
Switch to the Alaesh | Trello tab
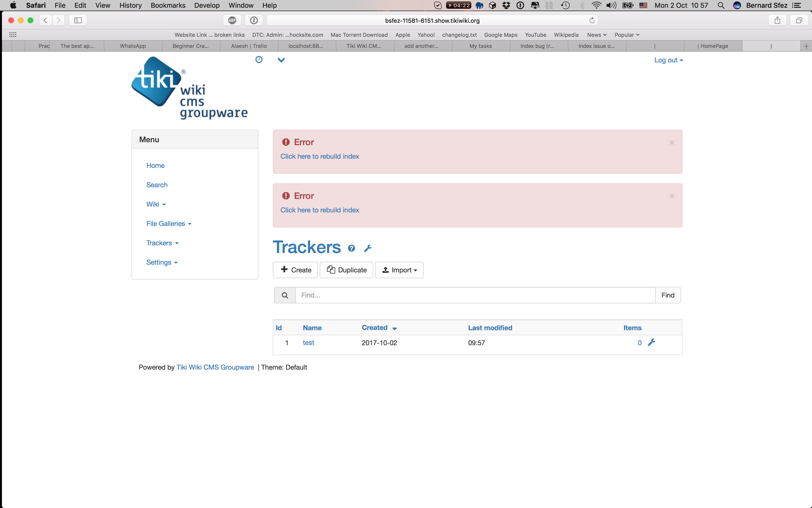(249, 46)
